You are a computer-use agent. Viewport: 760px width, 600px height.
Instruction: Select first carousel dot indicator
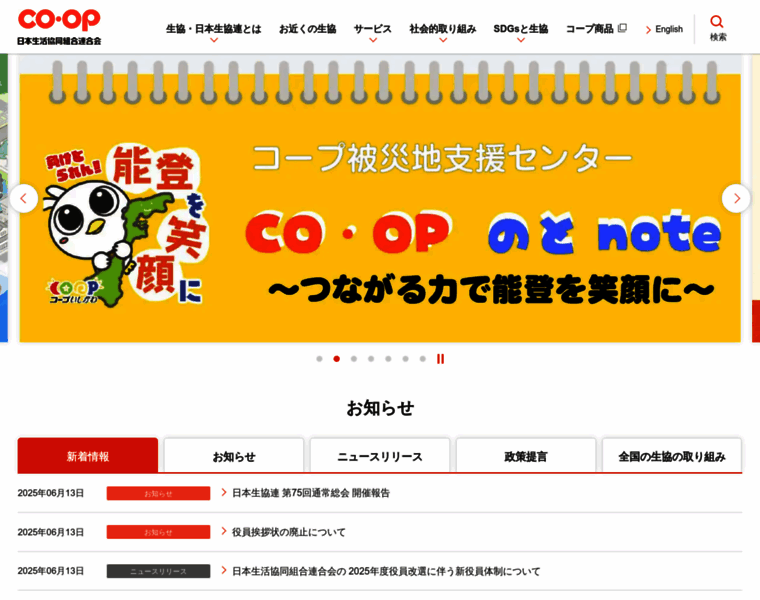click(x=319, y=359)
